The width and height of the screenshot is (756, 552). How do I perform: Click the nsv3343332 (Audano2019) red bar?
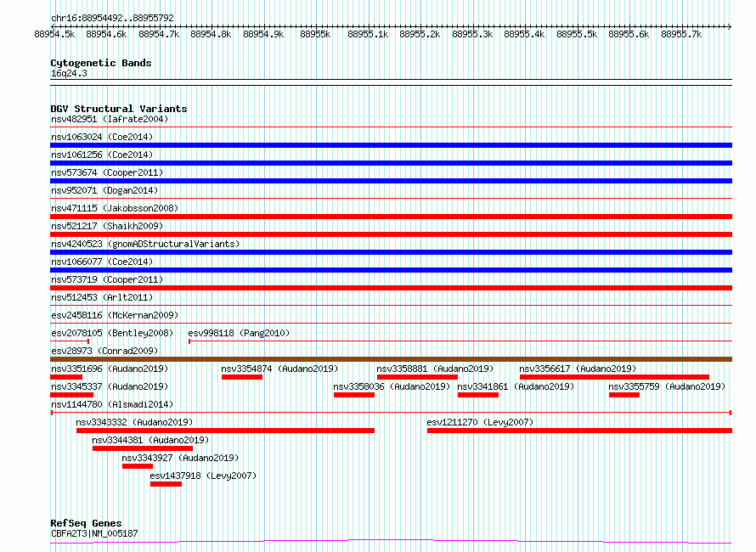[x=225, y=431]
